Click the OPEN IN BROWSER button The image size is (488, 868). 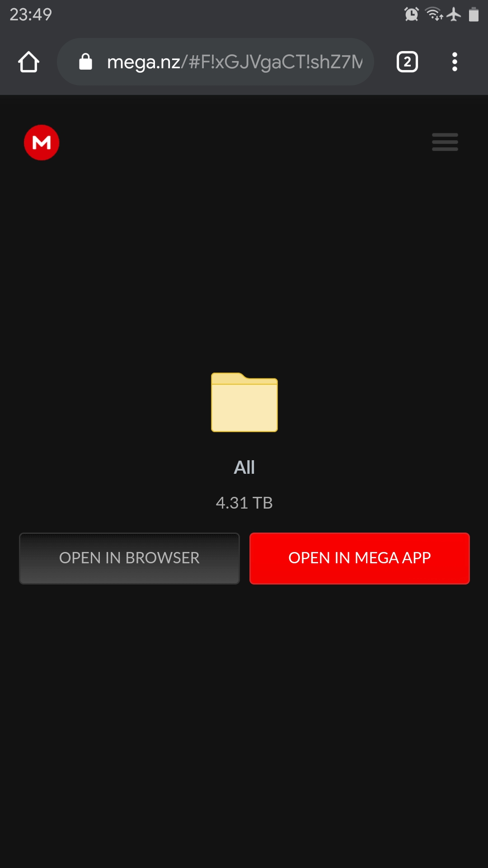pyautogui.click(x=129, y=558)
